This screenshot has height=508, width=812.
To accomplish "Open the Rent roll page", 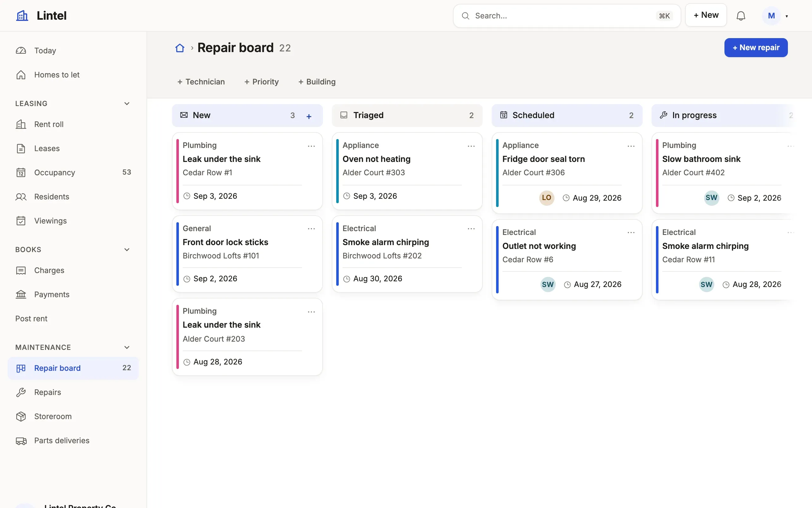I will (x=73, y=124).
